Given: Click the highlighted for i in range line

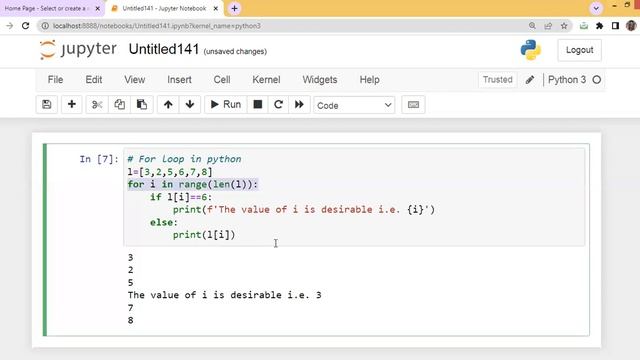Looking at the screenshot, I should point(193,184).
